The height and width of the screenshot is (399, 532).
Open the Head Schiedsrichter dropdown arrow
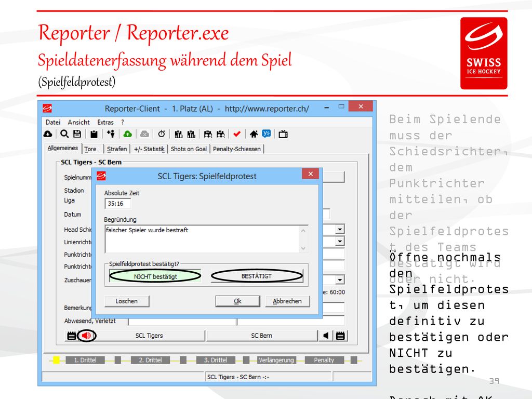340,230
